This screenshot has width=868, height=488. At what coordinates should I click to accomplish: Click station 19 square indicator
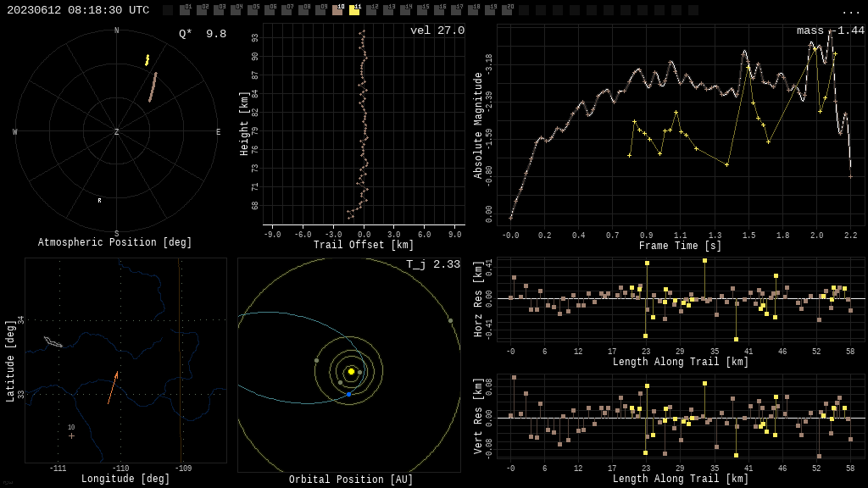click(489, 10)
